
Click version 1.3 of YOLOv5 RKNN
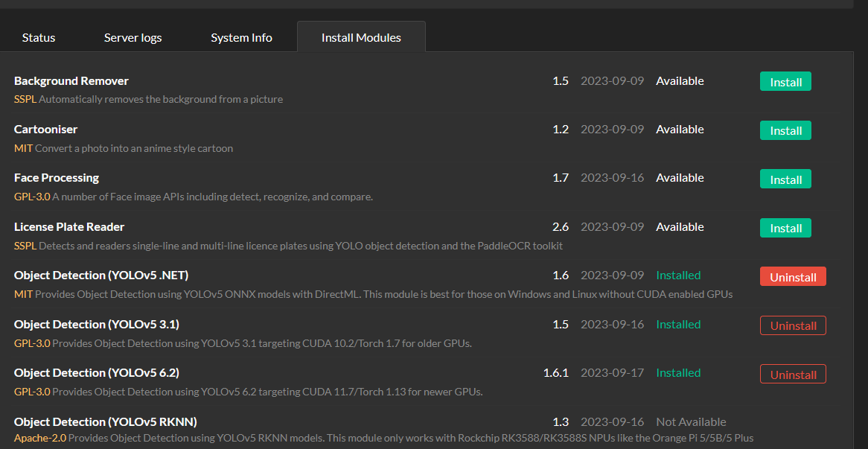pyautogui.click(x=561, y=422)
